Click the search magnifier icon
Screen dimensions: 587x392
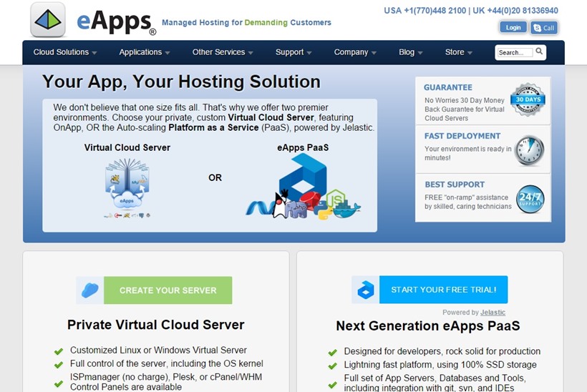click(539, 52)
